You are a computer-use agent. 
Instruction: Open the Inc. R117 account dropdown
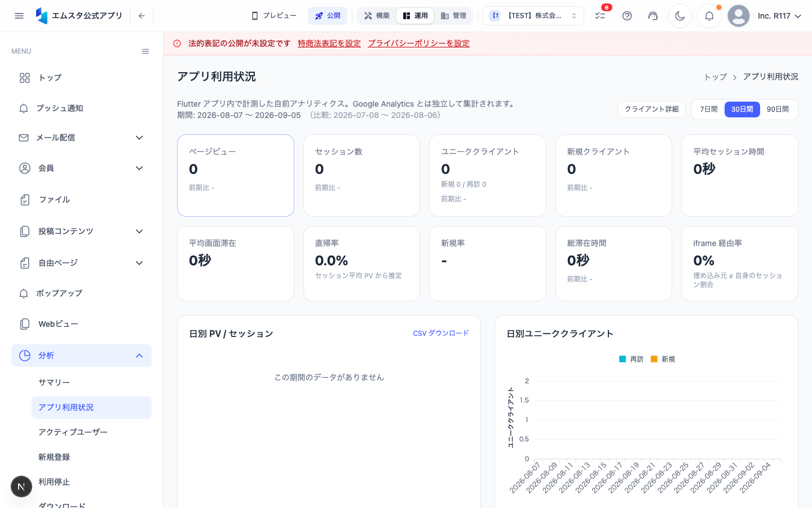(779, 16)
